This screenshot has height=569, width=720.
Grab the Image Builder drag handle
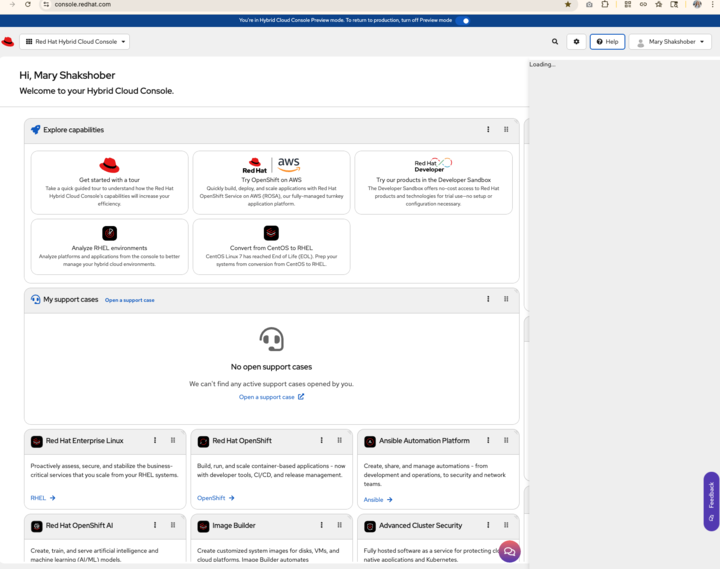[x=339, y=525]
